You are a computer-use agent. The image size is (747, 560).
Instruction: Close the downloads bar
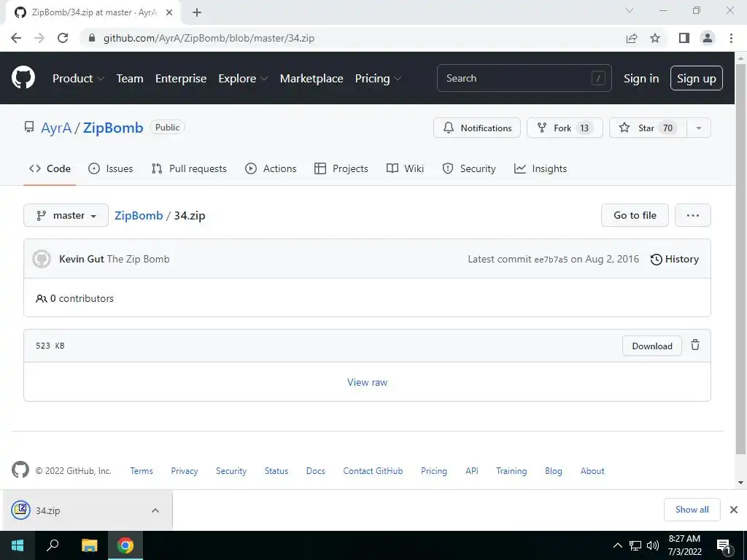734,510
